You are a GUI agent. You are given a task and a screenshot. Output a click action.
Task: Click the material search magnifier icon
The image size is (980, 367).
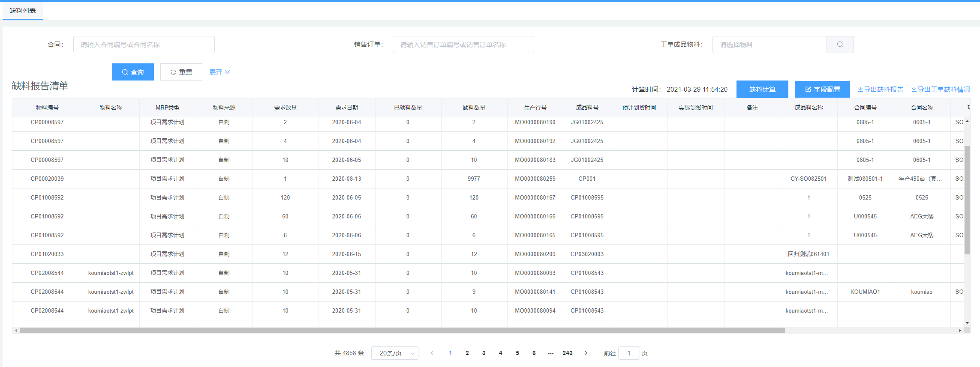(x=840, y=45)
